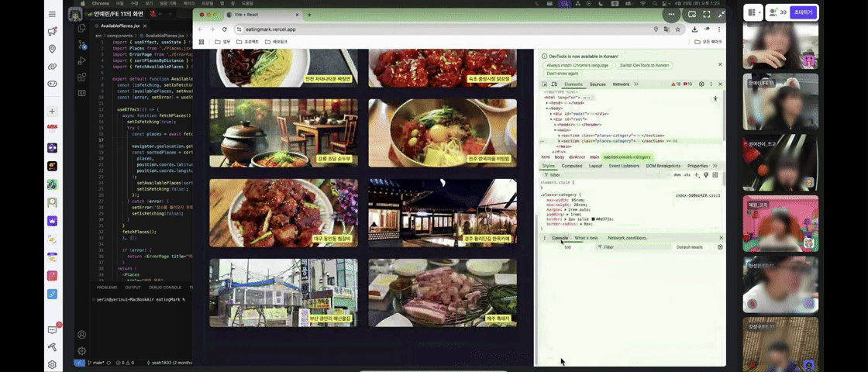The height and width of the screenshot is (372, 868).
Task: Collapse the main element node
Action: [x=556, y=130]
